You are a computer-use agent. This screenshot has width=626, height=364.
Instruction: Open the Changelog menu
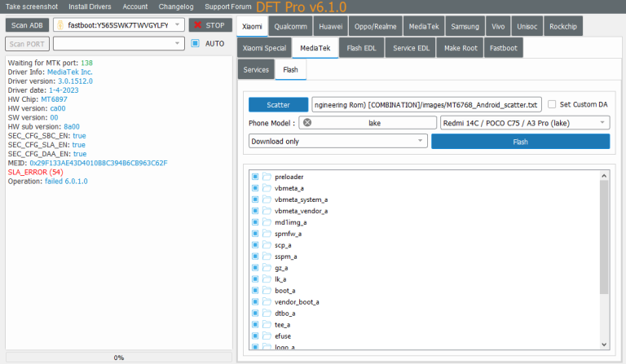coord(176,7)
